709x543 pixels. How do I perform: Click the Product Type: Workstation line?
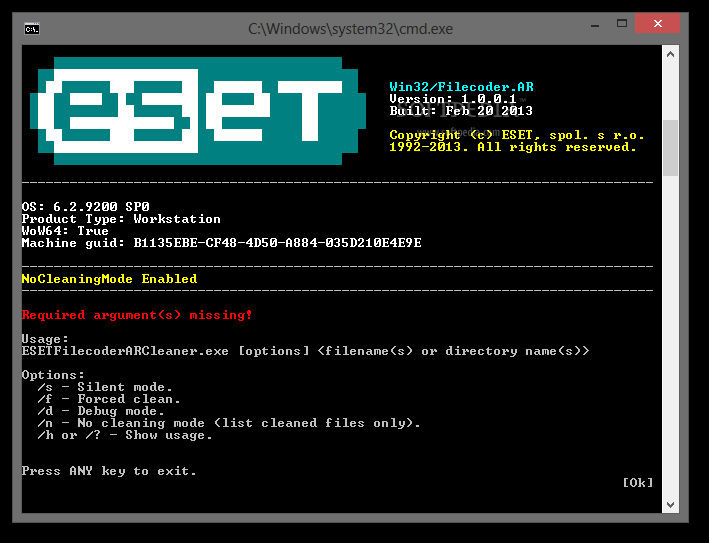[121, 219]
